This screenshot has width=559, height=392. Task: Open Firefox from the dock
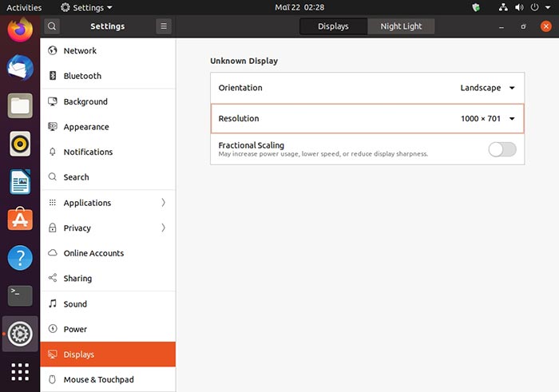pyautogui.click(x=20, y=30)
